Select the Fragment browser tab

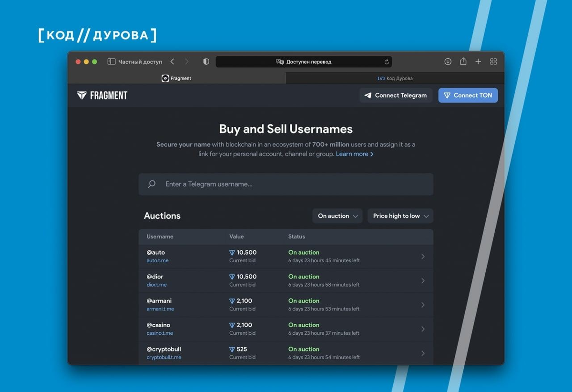pyautogui.click(x=177, y=78)
